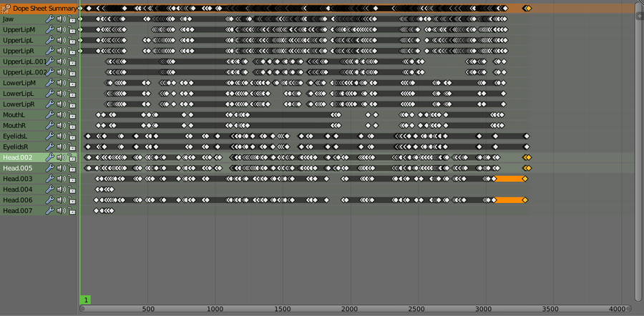Click the last orange keyframe on Head.003
Viewport: 644px width, 316px height.
click(x=525, y=179)
